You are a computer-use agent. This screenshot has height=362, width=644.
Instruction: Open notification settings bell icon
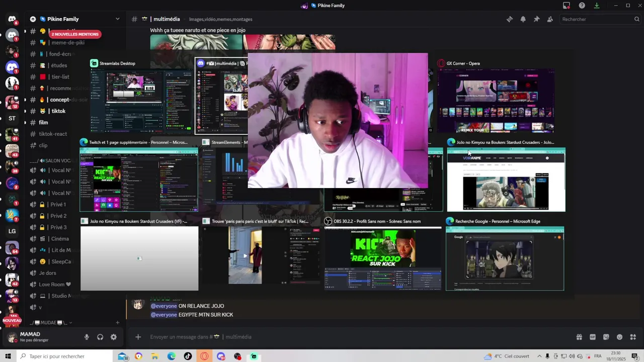(523, 19)
